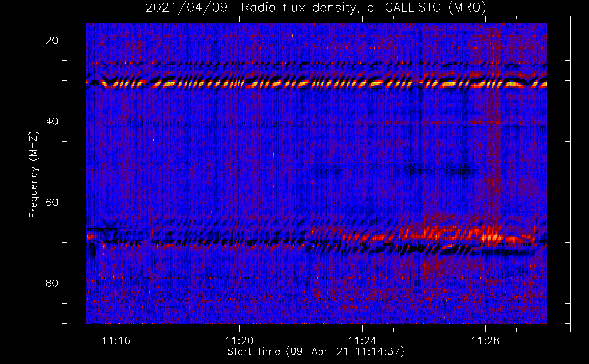Click the '11:16' time tick label
This screenshot has height=364, width=589.
(x=116, y=341)
